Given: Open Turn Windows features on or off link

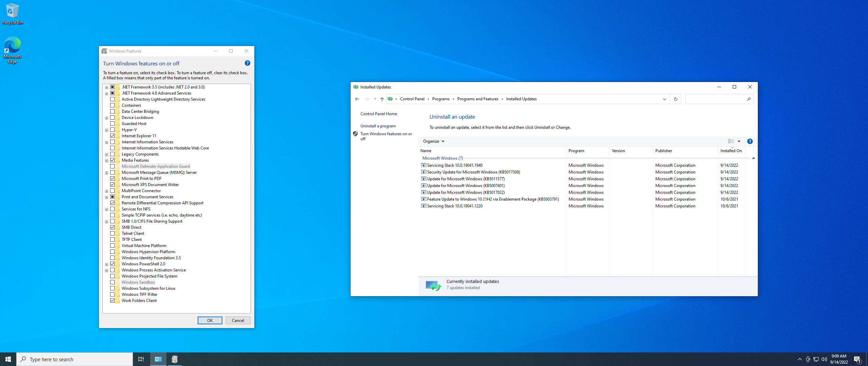Looking at the screenshot, I should point(386,136).
